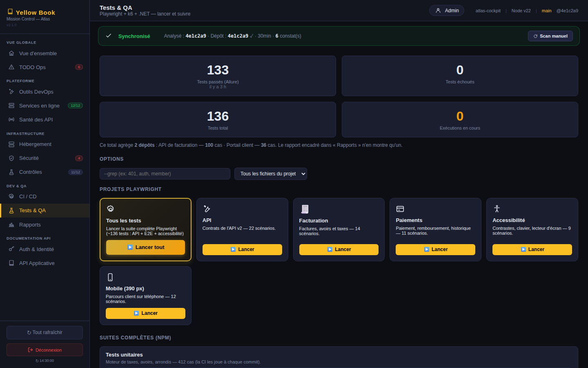
Task: Open the Admin user menu
Action: (x=447, y=11)
